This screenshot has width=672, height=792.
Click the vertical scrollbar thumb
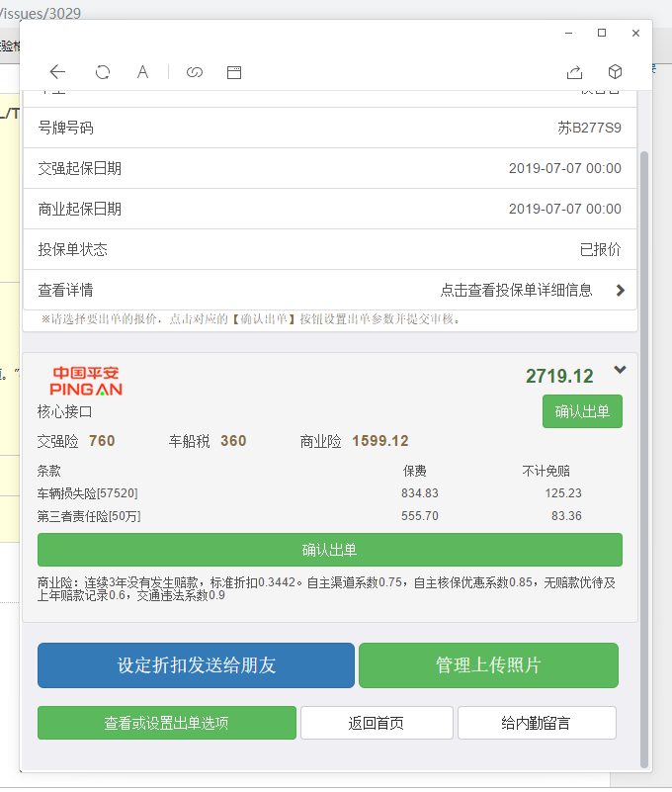644,459
